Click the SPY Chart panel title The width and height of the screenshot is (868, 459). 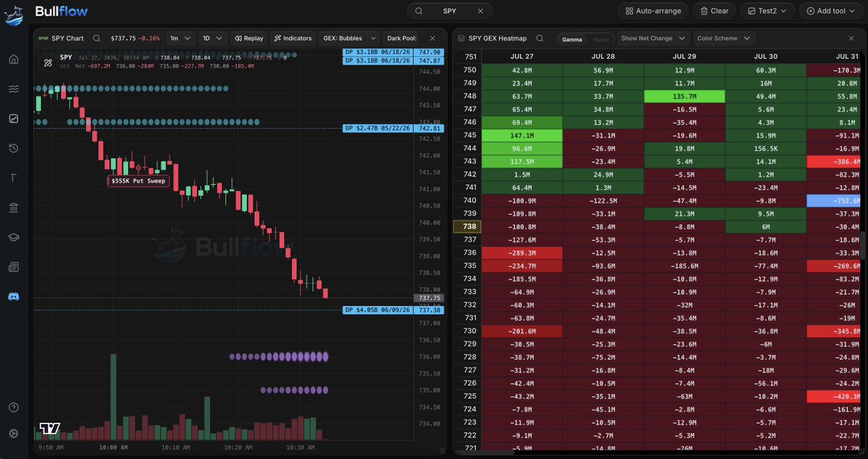point(67,38)
